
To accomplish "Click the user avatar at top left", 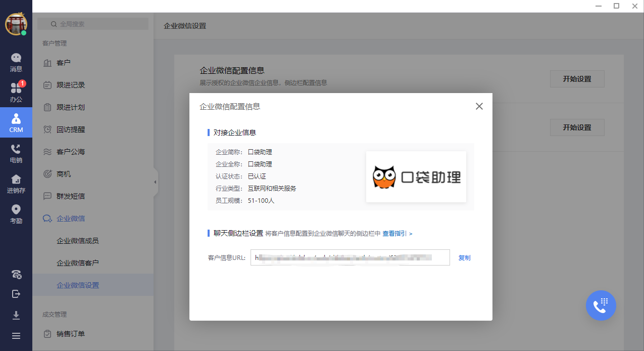I will 16,24.
